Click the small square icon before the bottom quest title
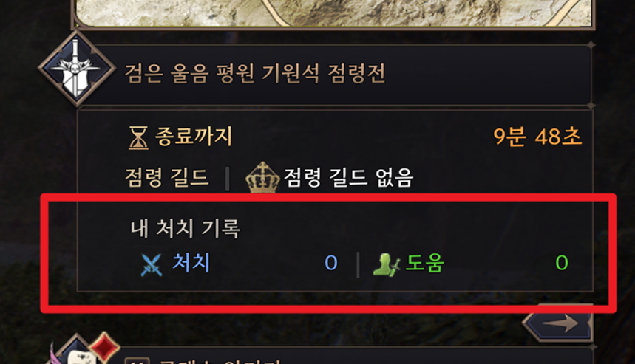The image size is (635, 364). tap(137, 361)
